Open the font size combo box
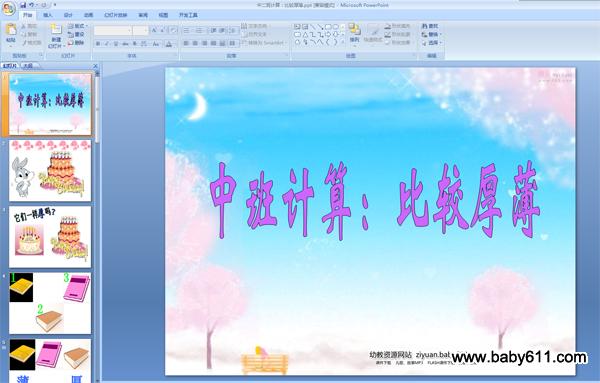The height and width of the screenshot is (383, 600). pyautogui.click(x=140, y=30)
